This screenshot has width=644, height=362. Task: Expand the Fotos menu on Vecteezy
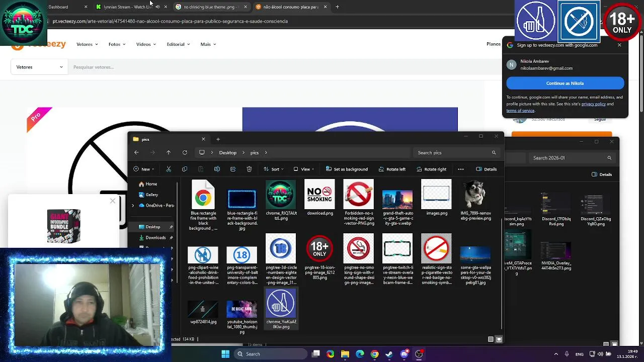(117, 44)
